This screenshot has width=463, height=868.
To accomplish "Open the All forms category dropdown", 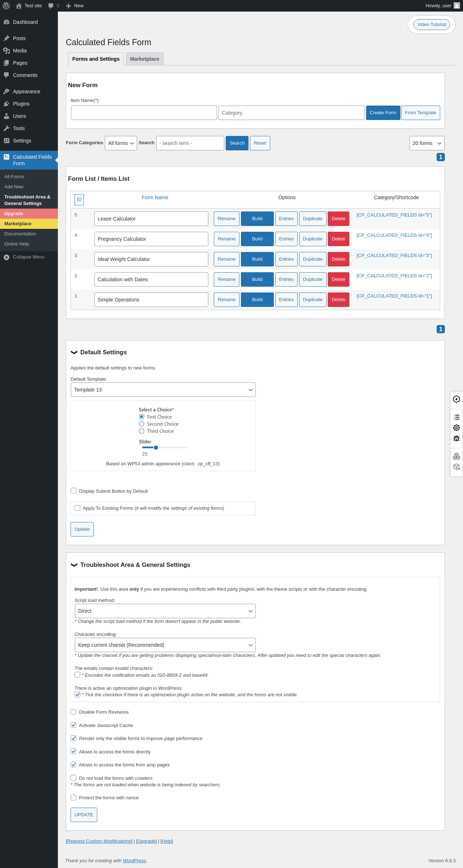I will point(121,143).
